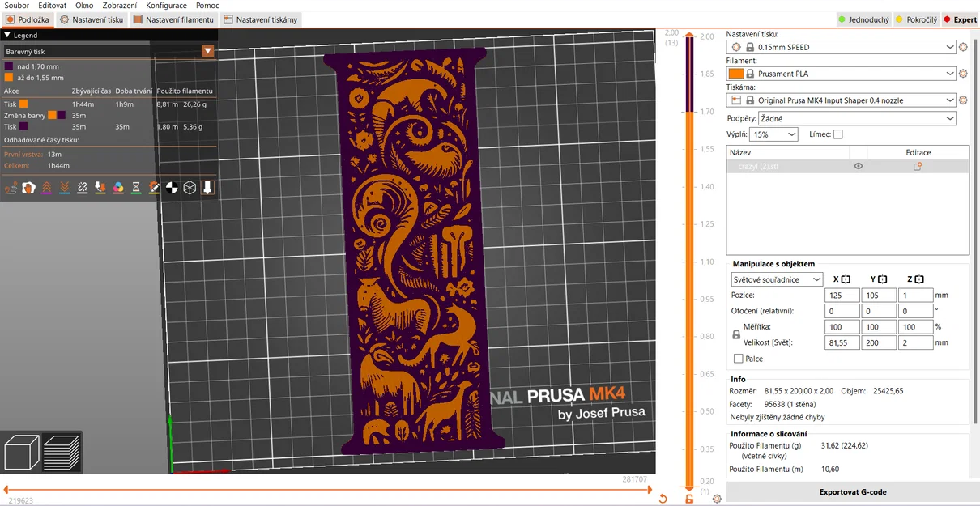The width and height of the screenshot is (980, 506).
Task: Toggle wipe moves visibility icon
Action: pos(29,188)
